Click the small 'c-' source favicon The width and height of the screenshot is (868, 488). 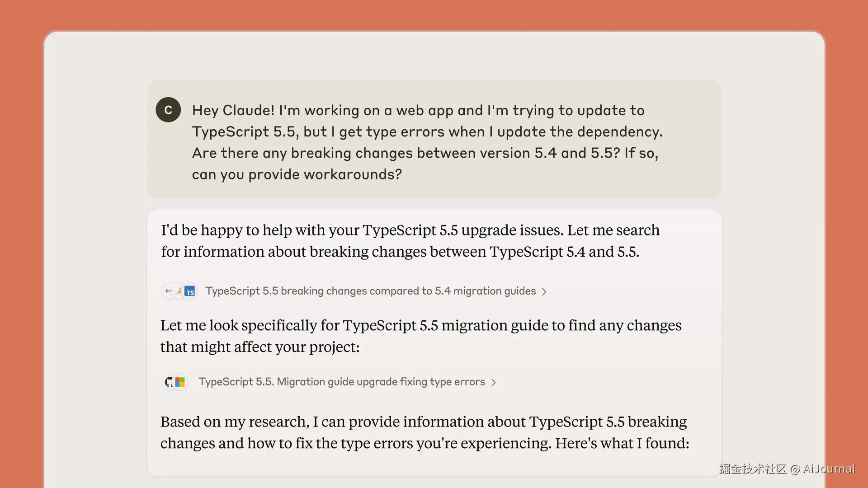[168, 291]
